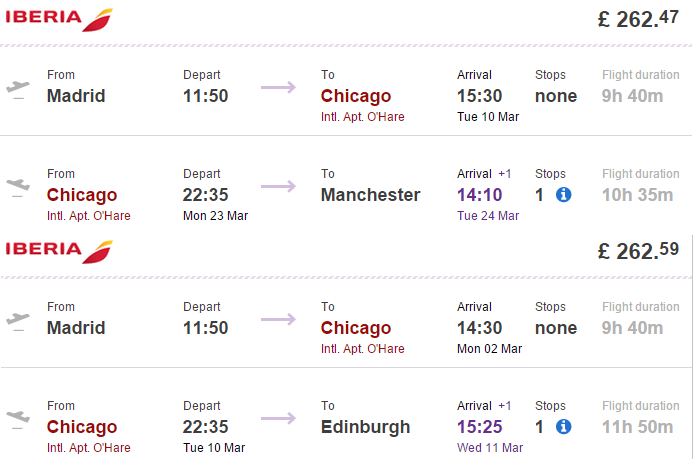Click the arrow toward Edinburgh
The height and width of the screenshot is (463, 699).
click(x=278, y=418)
